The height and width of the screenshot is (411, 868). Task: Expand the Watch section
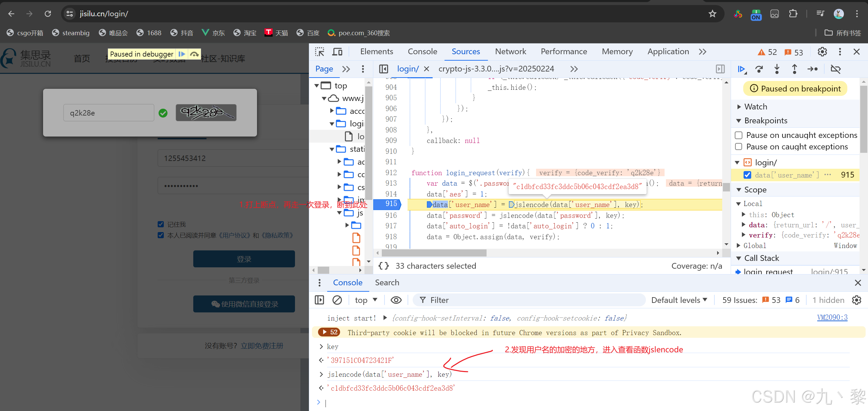(x=755, y=107)
